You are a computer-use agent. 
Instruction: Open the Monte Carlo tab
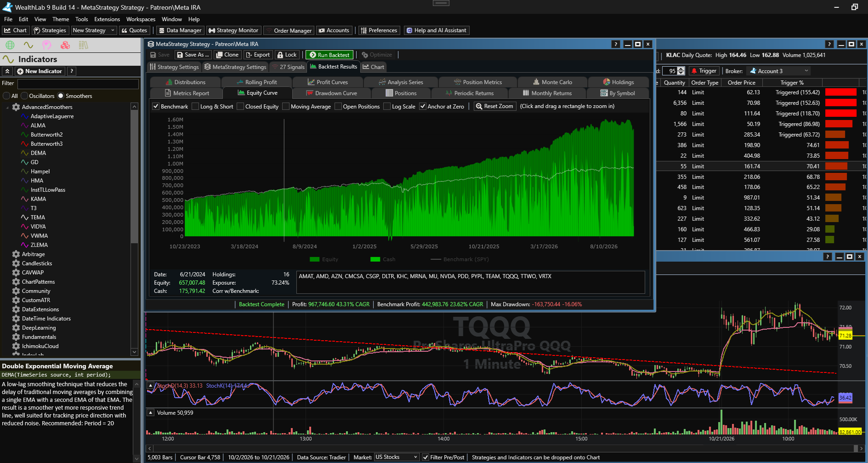(x=553, y=82)
